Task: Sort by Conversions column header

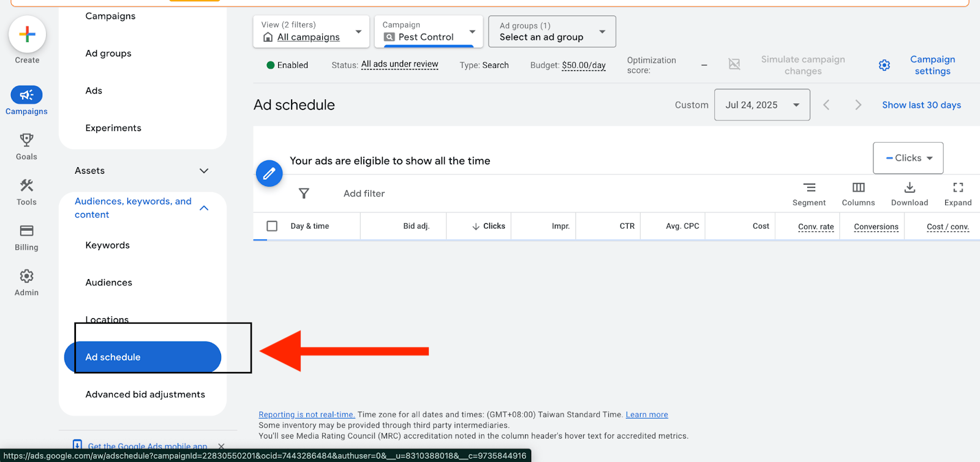Action: 876,226
